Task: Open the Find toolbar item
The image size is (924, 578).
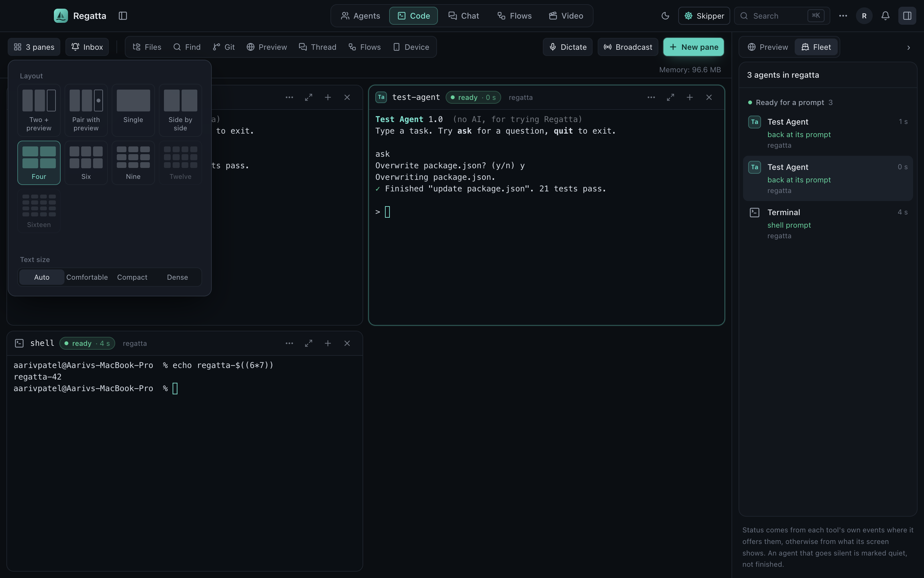Action: click(187, 47)
